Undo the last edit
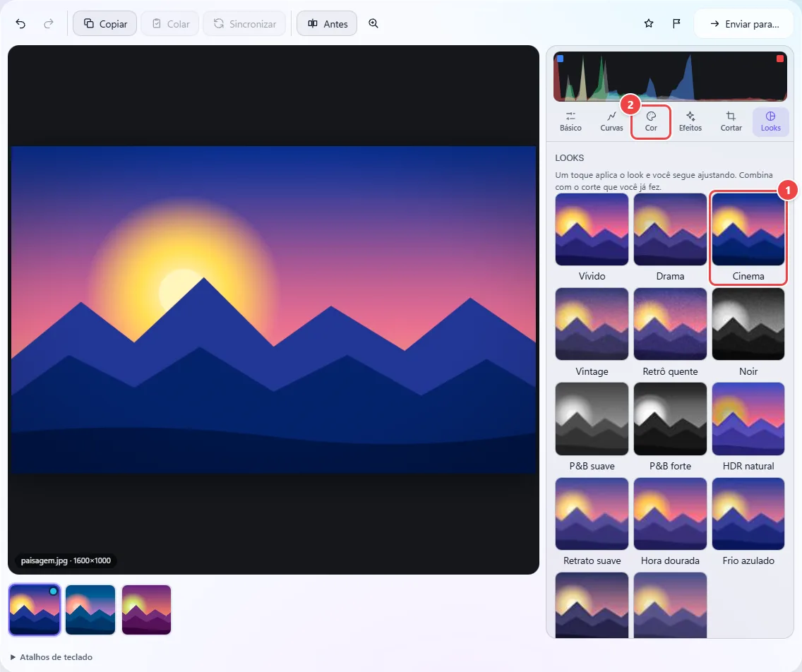This screenshot has height=672, width=802. (x=20, y=23)
